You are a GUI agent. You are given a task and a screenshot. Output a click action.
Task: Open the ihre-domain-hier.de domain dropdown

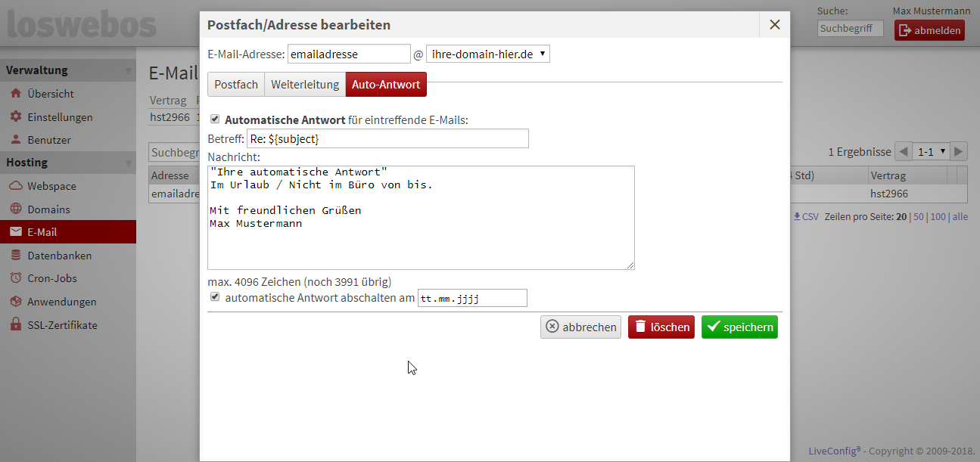487,54
